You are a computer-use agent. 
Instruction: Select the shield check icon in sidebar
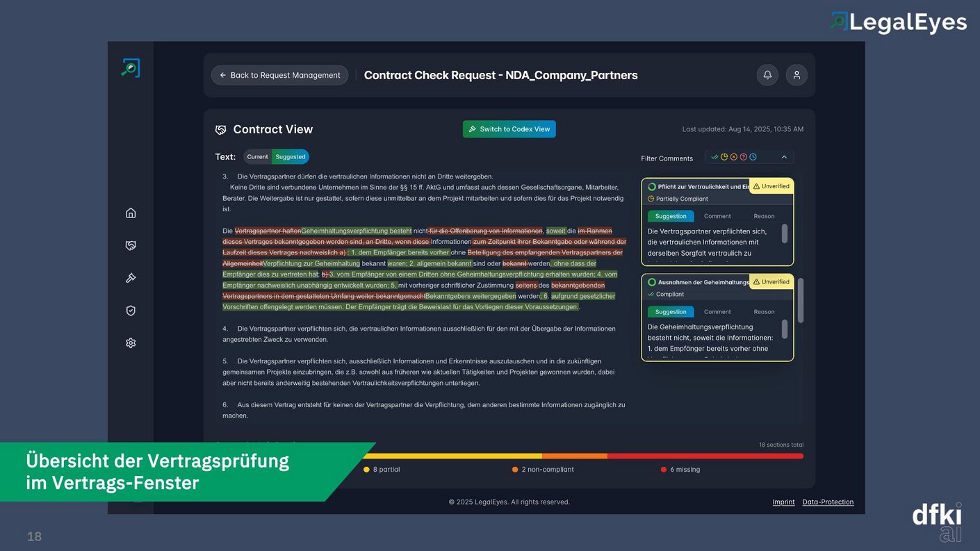tap(131, 311)
